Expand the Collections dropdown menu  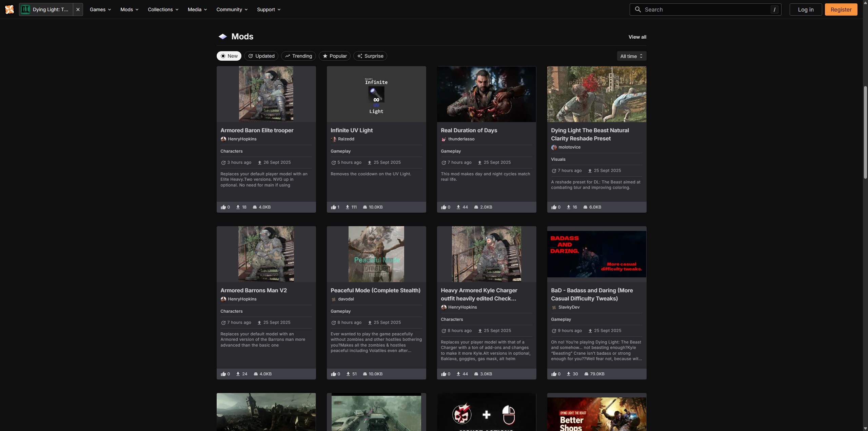point(163,9)
